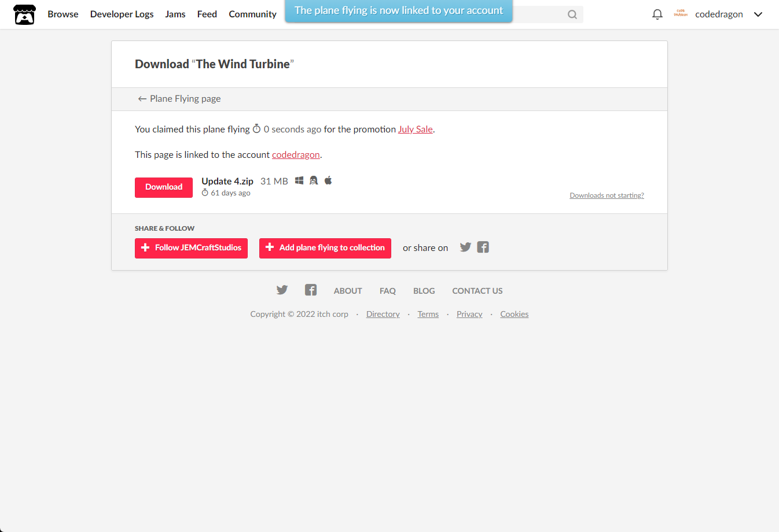Open footer Twitter icon
Screen dimensions: 779x532
[x=282, y=290]
